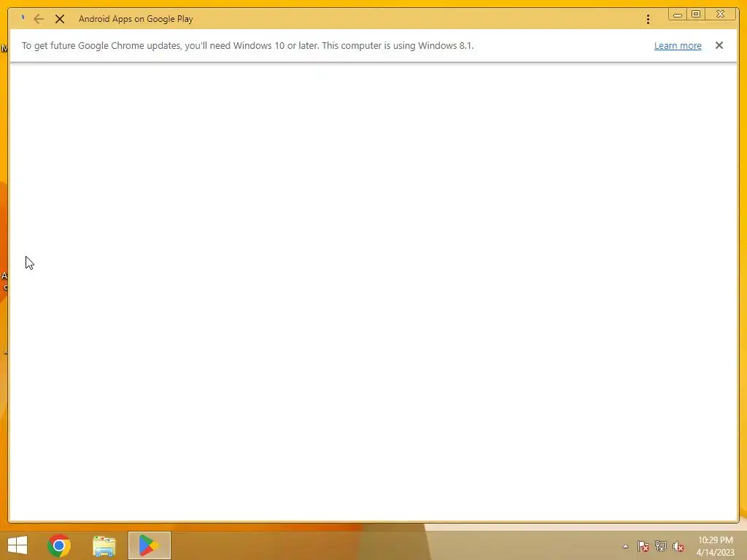Click the page loading spinner icon
Screen dimensions: 747x560
pos(23,18)
